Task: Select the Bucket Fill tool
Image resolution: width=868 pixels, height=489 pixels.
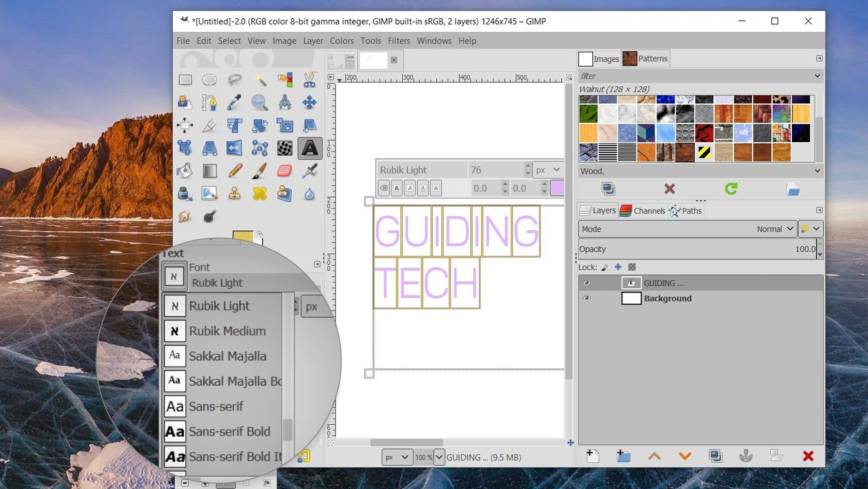Action: coord(185,170)
